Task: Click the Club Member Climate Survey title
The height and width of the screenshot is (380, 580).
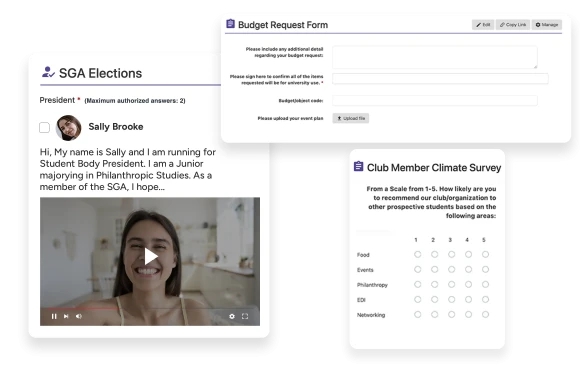Action: (434, 168)
